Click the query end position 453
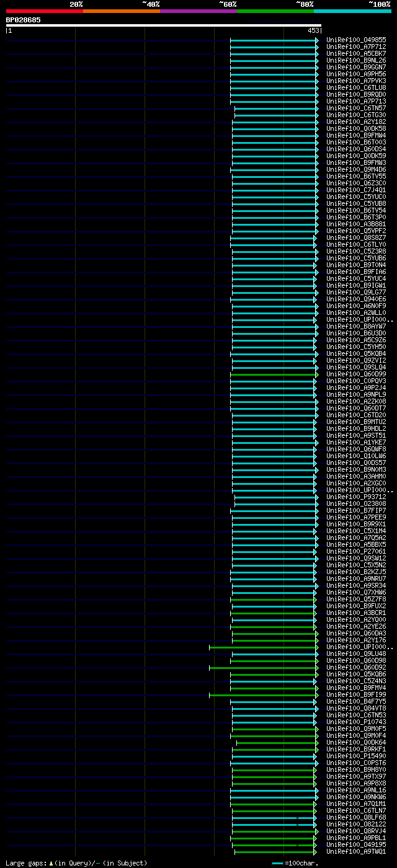Screen dimensions: 397x868 313,30
